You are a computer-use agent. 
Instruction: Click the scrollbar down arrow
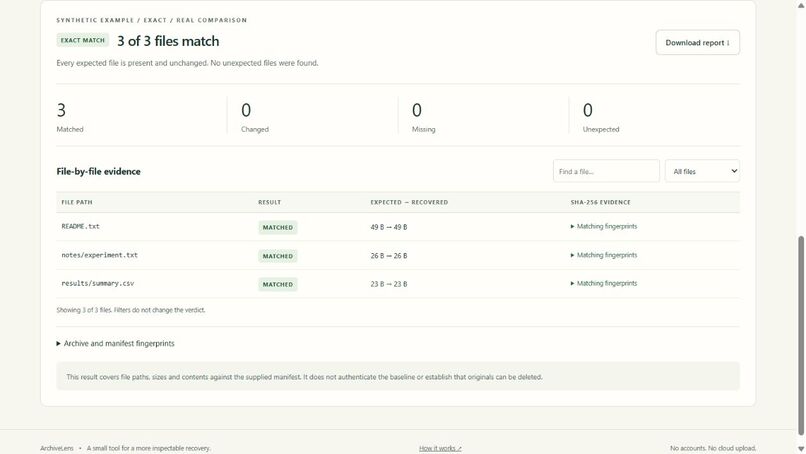click(801, 449)
